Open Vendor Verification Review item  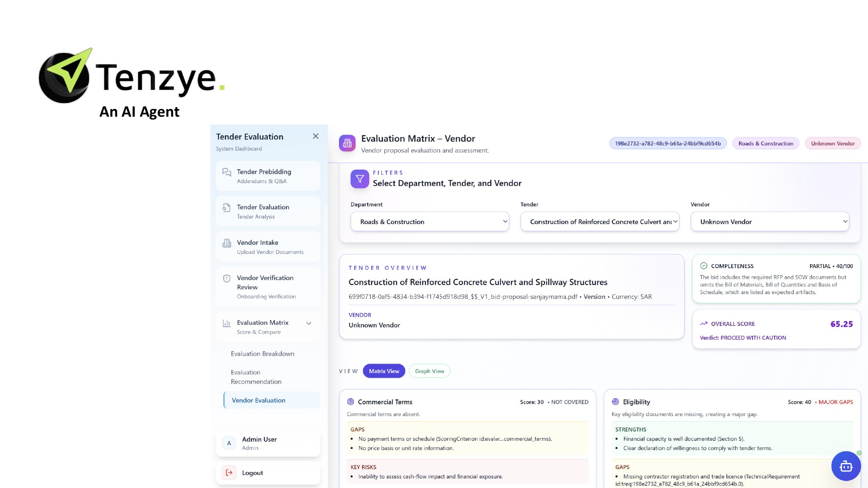(x=268, y=287)
